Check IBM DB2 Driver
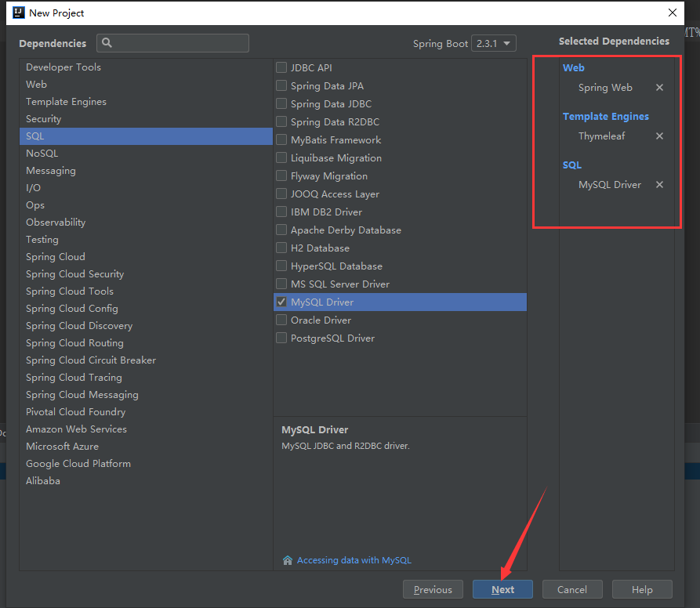This screenshot has width=700, height=608. coord(281,212)
